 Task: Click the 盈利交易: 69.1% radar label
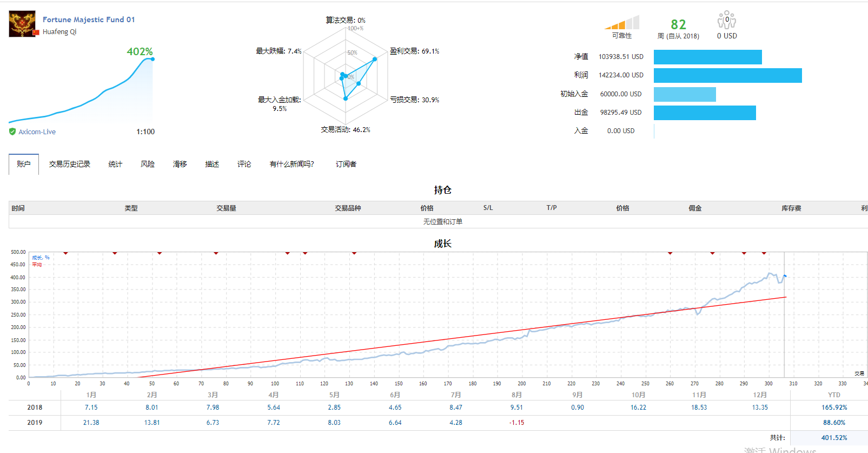click(x=415, y=51)
